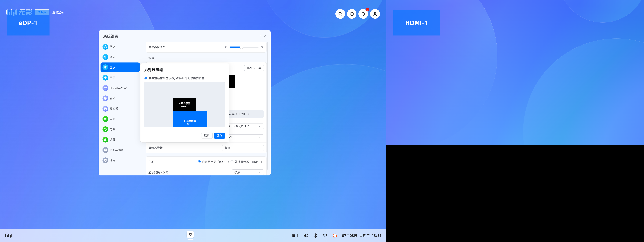Click the search icon in top bar
The width and height of the screenshot is (644, 242).
click(x=340, y=14)
